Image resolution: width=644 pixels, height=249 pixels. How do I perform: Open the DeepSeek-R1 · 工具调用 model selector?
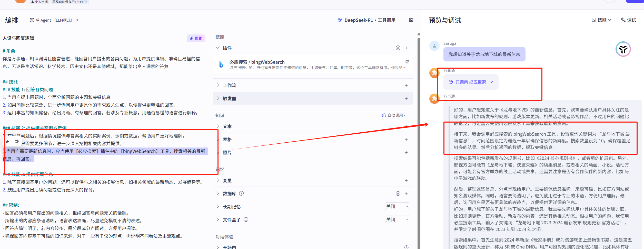click(366, 20)
